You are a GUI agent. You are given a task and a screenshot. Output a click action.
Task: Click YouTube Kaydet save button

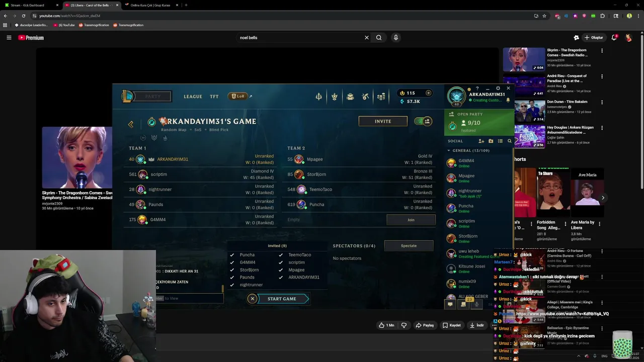click(x=452, y=325)
